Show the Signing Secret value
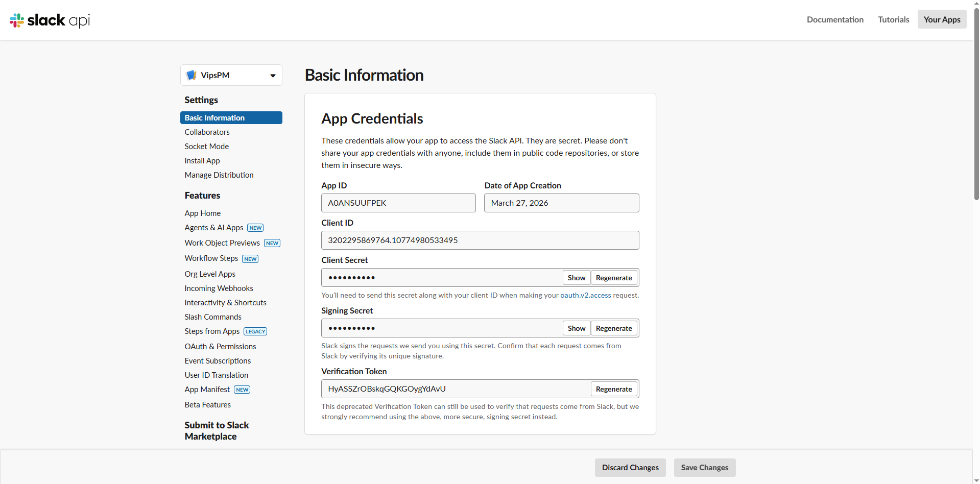Viewport: 980px width, 484px height. [576, 328]
